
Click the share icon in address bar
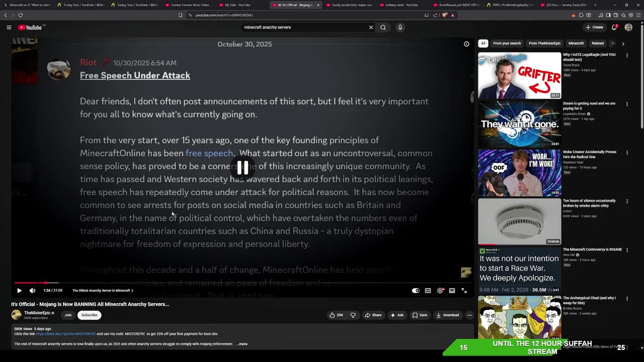(435, 15)
